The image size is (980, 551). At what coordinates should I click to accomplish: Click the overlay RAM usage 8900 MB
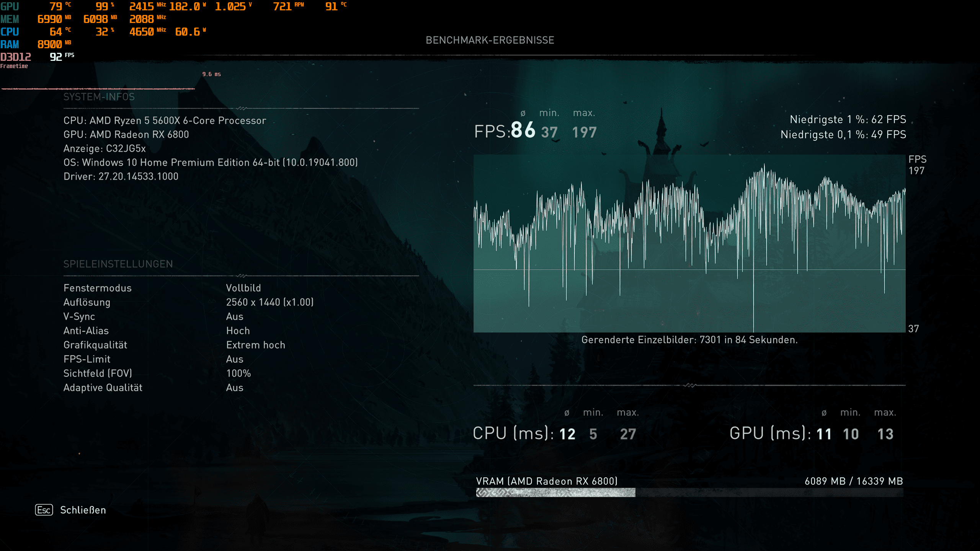54,44
